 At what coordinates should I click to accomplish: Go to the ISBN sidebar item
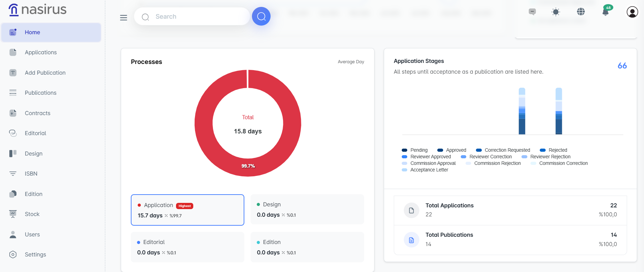[x=31, y=174]
